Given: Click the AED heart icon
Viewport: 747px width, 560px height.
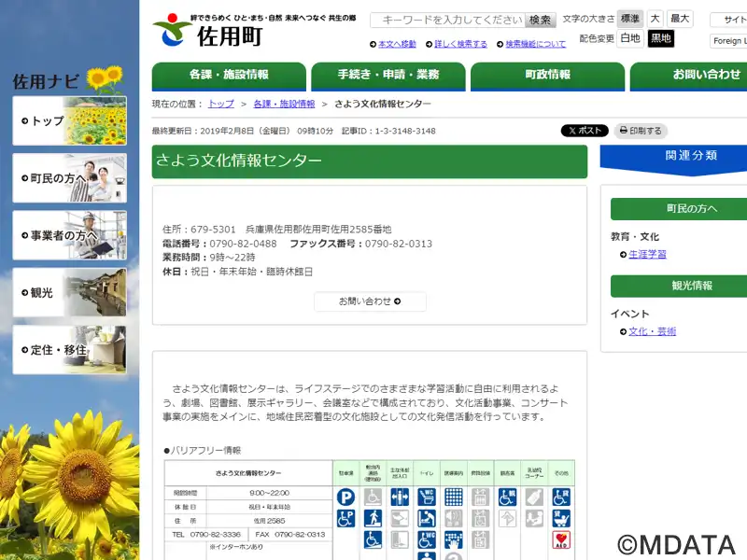Looking at the screenshot, I should click(561, 540).
